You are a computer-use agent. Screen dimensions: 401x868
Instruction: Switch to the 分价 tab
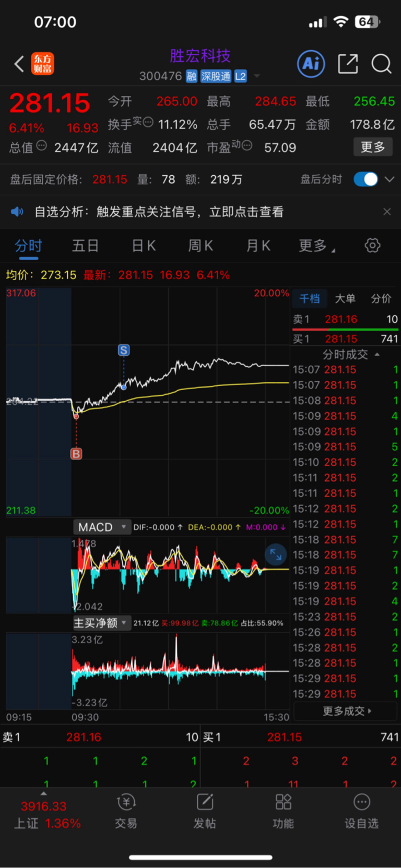381,298
